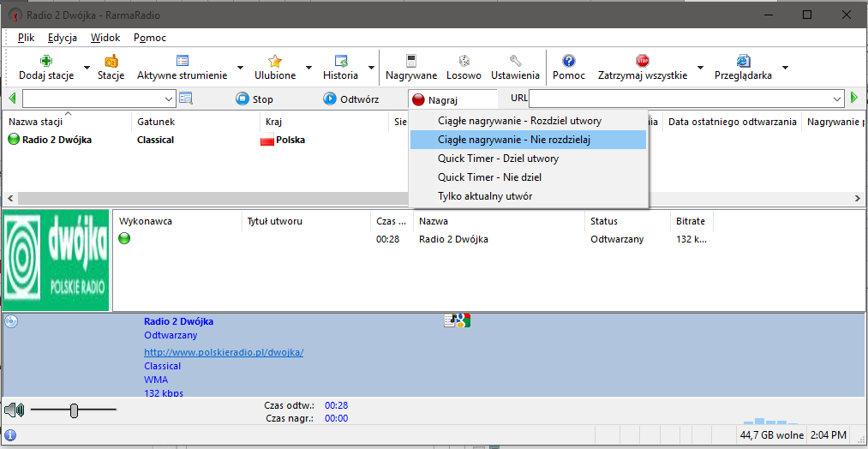868x449 pixels.
Task: Open the Plik menu
Action: (26, 38)
